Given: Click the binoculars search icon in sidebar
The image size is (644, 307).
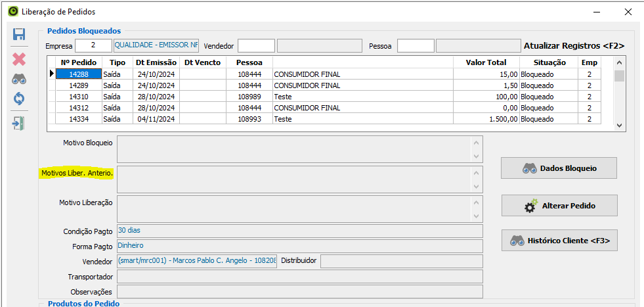Looking at the screenshot, I should click(19, 80).
